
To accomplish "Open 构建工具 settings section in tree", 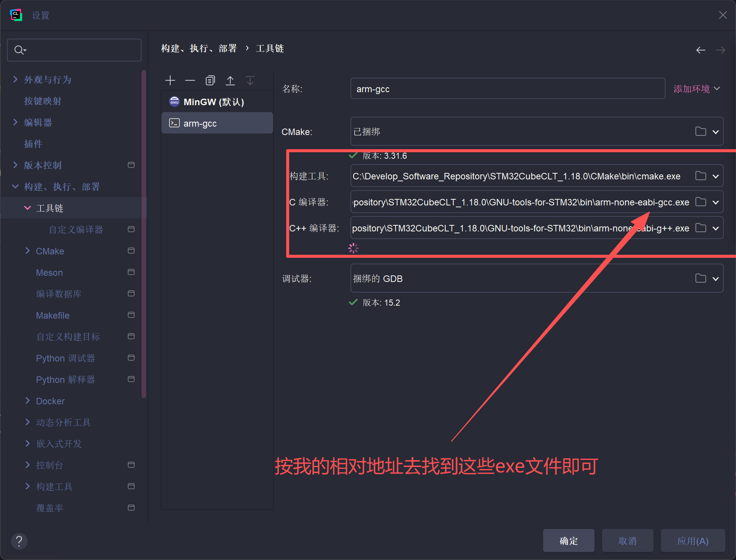I will (x=54, y=487).
